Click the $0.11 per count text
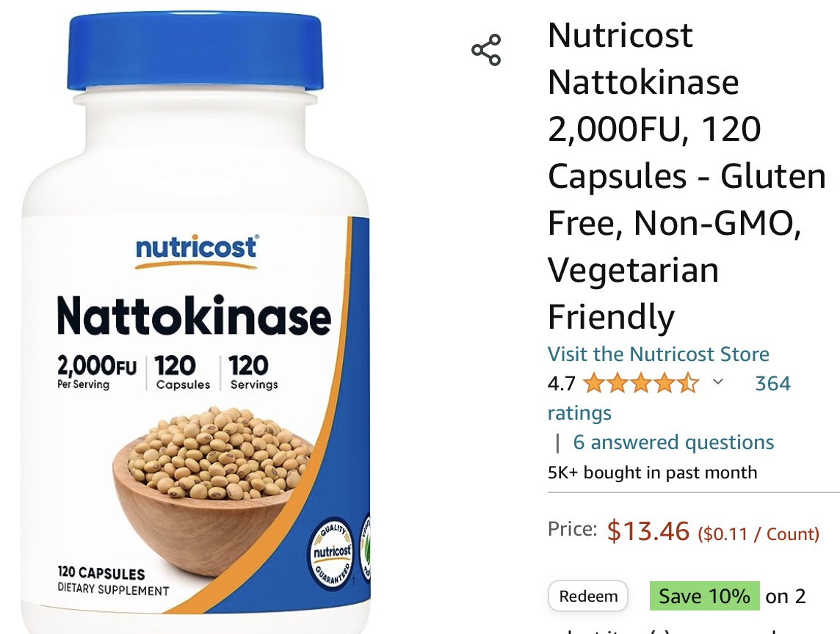Image resolution: width=840 pixels, height=634 pixels. pos(758,534)
